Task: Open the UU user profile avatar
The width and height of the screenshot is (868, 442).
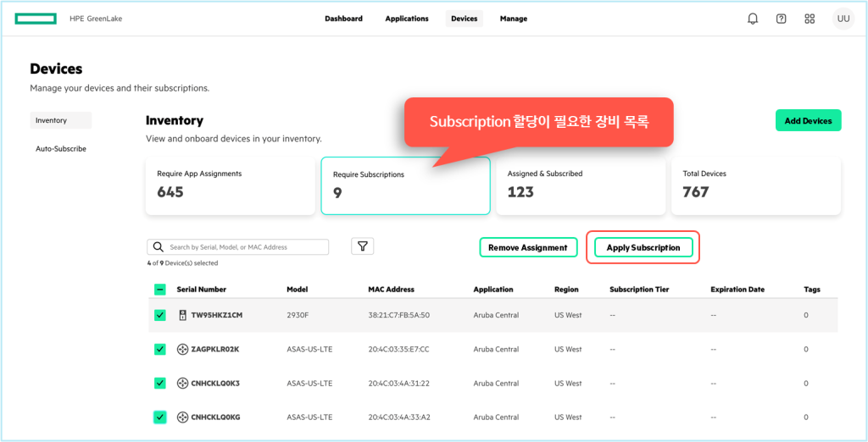Action: (x=843, y=19)
